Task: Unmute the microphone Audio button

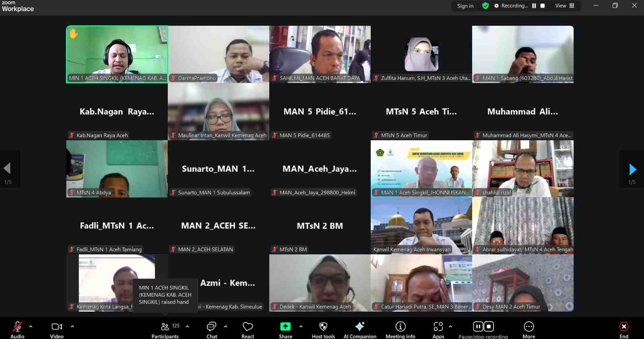Action: (x=17, y=329)
